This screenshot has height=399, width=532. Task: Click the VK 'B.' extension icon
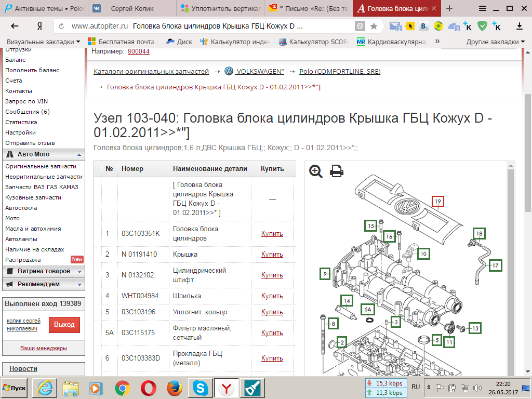pos(423,26)
